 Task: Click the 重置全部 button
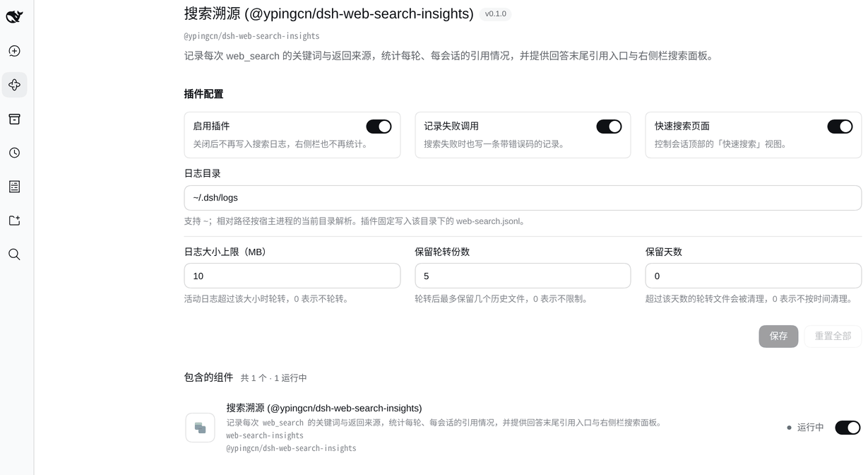833,336
